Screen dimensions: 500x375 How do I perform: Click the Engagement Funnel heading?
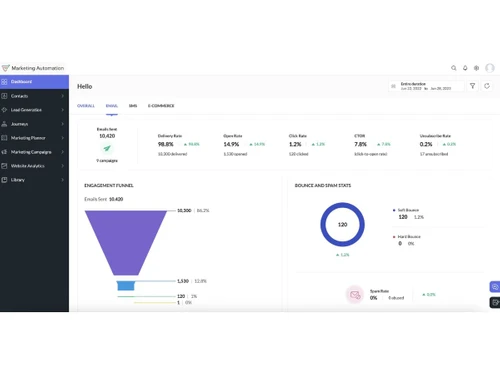point(109,185)
